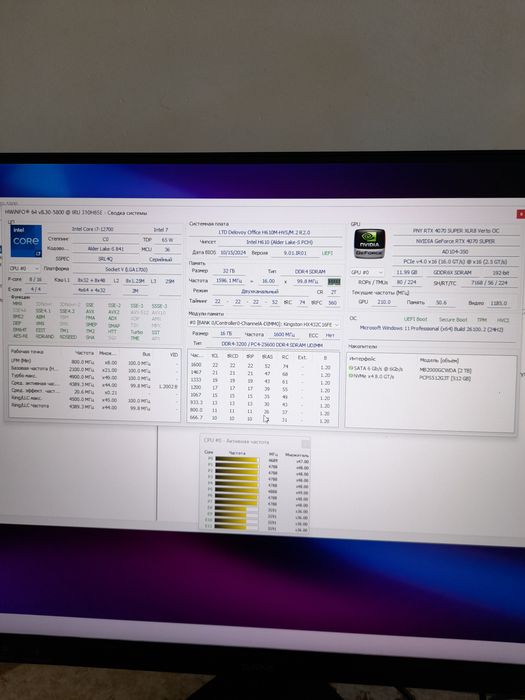Screen dimensions: 525x700
Task: Click the NVIDIA GeForce logo
Action: (369, 243)
